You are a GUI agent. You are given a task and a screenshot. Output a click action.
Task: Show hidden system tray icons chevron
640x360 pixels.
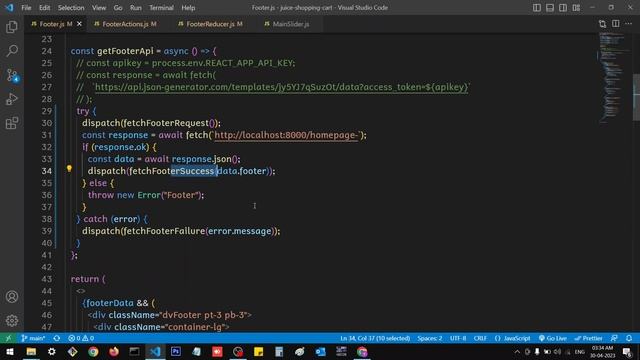coord(517,352)
